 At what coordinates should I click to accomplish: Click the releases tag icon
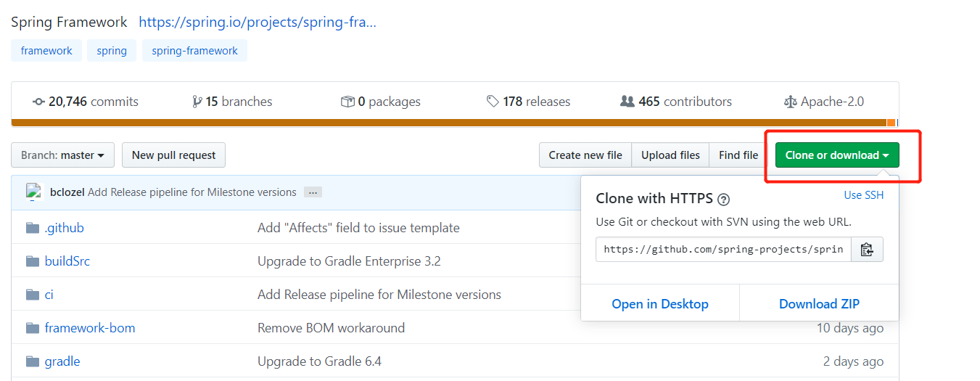tap(493, 102)
